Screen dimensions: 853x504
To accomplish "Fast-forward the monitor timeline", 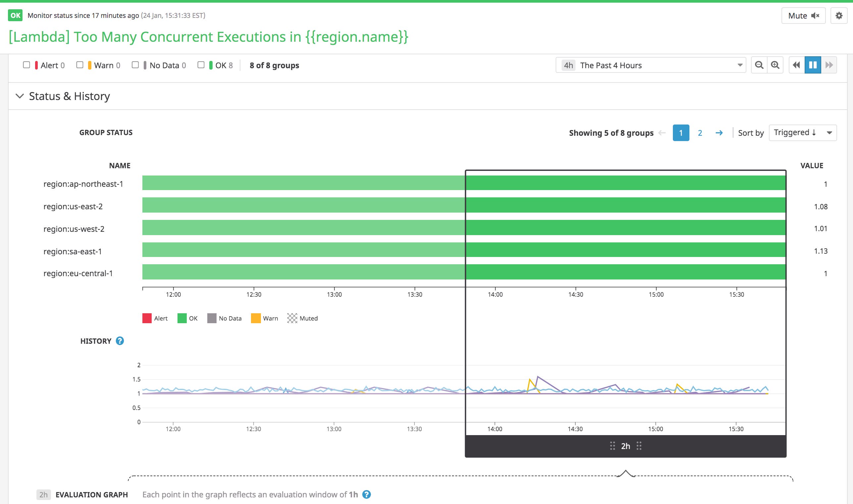I will 829,65.
